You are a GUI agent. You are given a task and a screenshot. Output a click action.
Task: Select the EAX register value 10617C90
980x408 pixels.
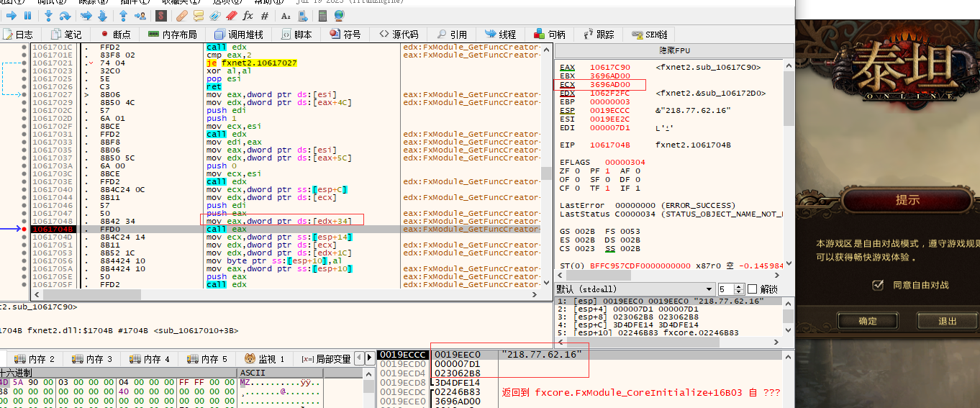point(610,67)
